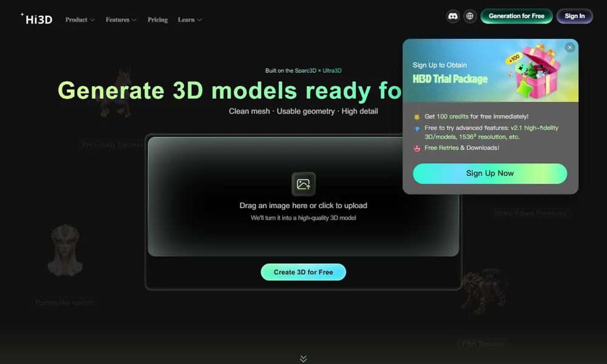
Task: Expand the Product dropdown menu
Action: (80, 20)
